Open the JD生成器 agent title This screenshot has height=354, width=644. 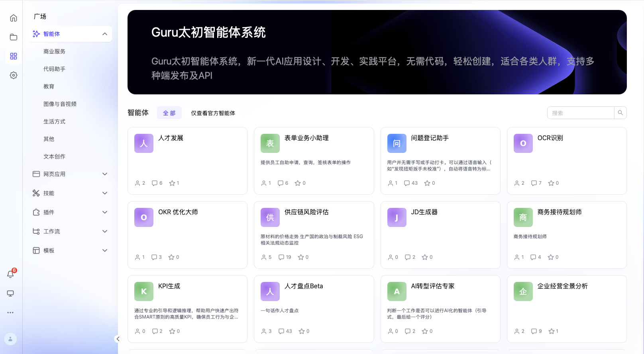tap(424, 212)
